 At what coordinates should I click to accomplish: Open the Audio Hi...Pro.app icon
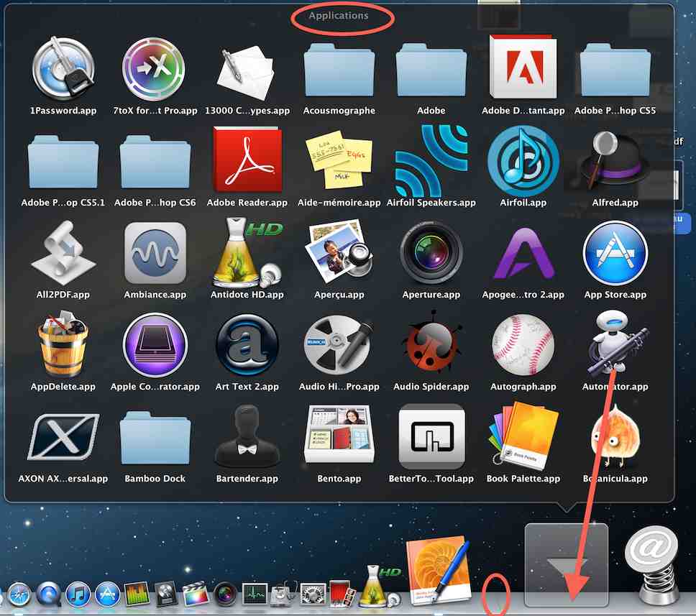338,345
